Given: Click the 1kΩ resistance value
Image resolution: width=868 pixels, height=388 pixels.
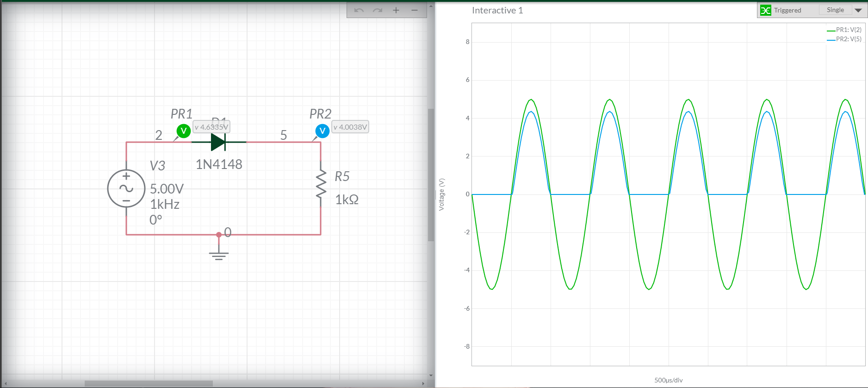Looking at the screenshot, I should tap(347, 200).
